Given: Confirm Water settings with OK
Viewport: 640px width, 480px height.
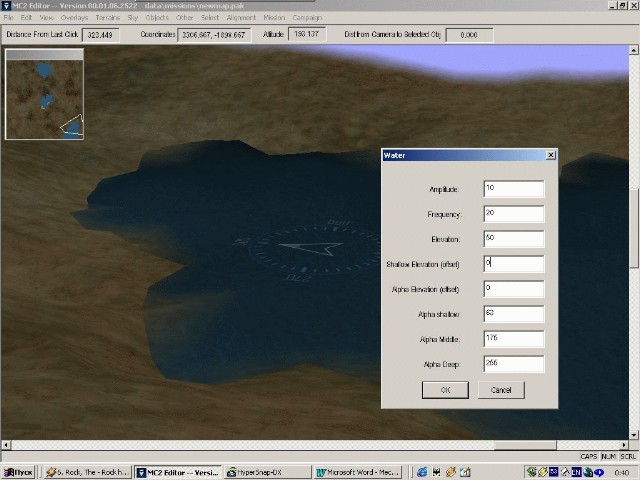Looking at the screenshot, I should pyautogui.click(x=445, y=390).
